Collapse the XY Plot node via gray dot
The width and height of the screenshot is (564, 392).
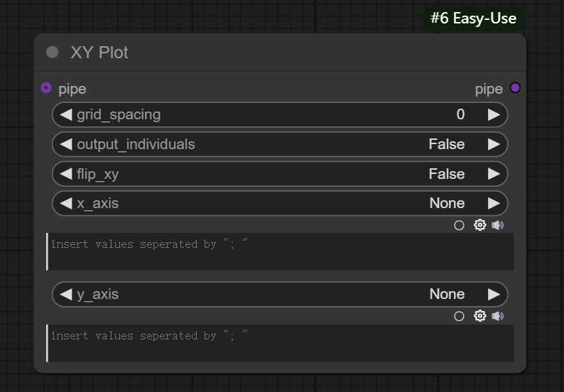[52, 52]
